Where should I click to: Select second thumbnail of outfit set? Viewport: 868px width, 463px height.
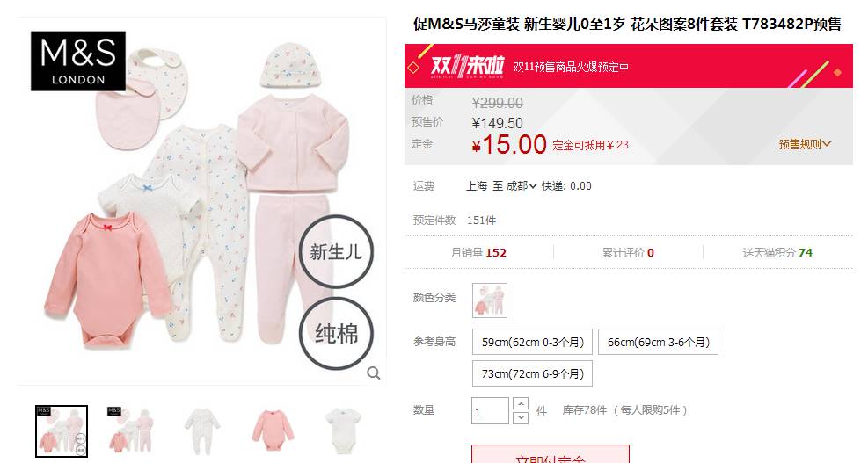coord(131,431)
